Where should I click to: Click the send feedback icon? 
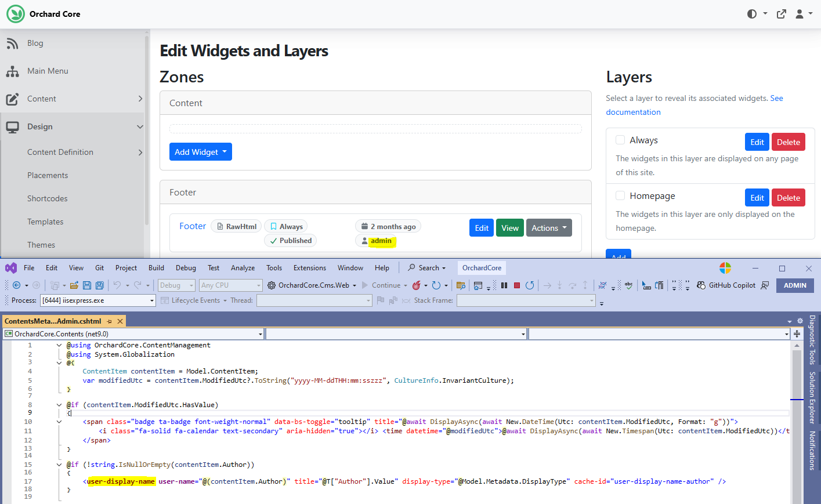coord(765,285)
